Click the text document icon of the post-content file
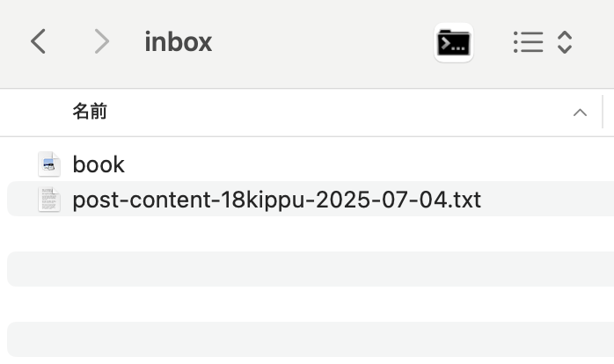This screenshot has height=364, width=614. point(49,200)
